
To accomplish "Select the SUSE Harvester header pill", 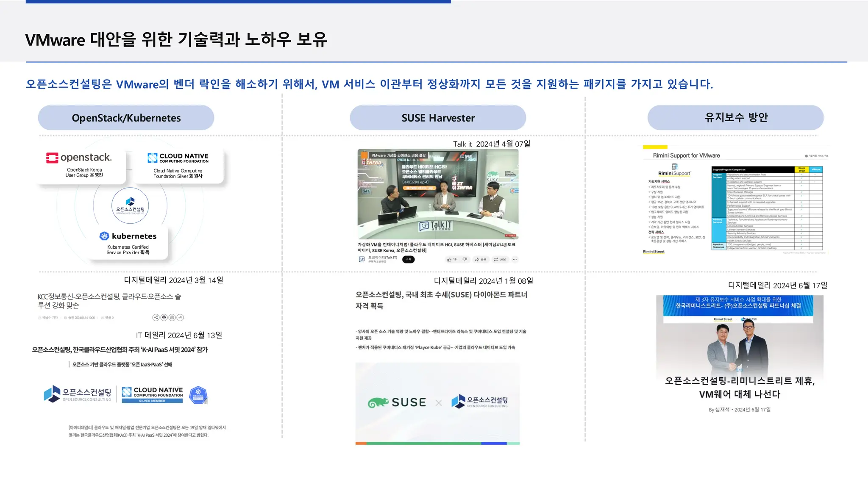I will tap(438, 118).
